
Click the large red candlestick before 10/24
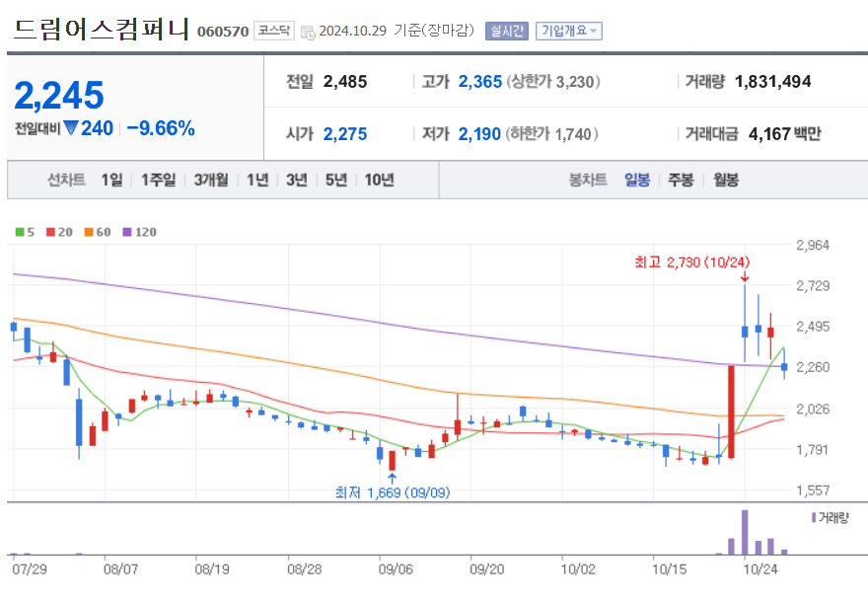pos(731,412)
